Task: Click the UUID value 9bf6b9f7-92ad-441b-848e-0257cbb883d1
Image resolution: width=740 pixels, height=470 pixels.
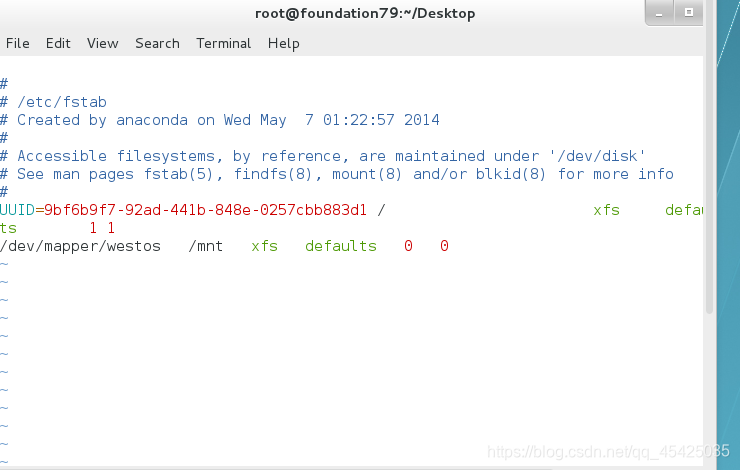Action: pos(205,210)
